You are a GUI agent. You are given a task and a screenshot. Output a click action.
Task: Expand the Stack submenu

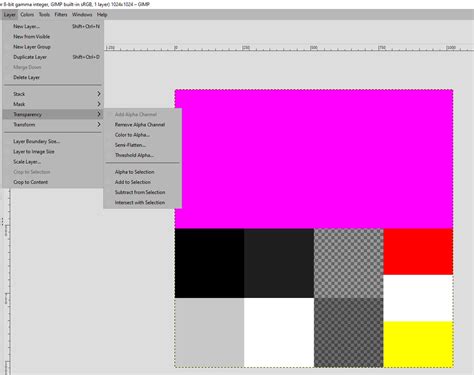point(53,94)
